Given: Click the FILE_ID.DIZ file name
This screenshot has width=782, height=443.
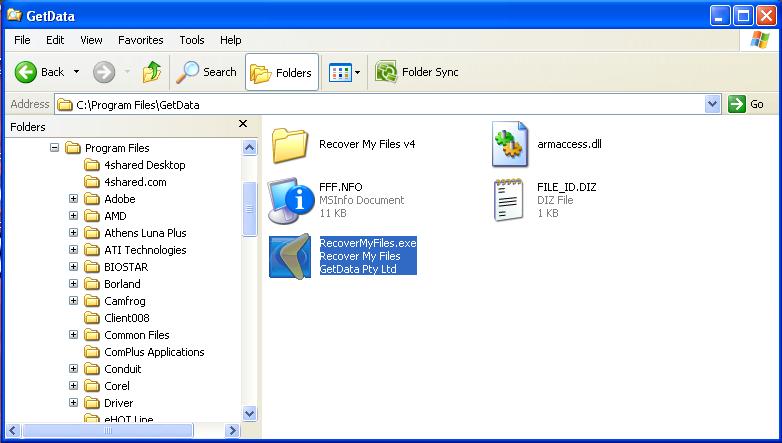Looking at the screenshot, I should click(567, 187).
